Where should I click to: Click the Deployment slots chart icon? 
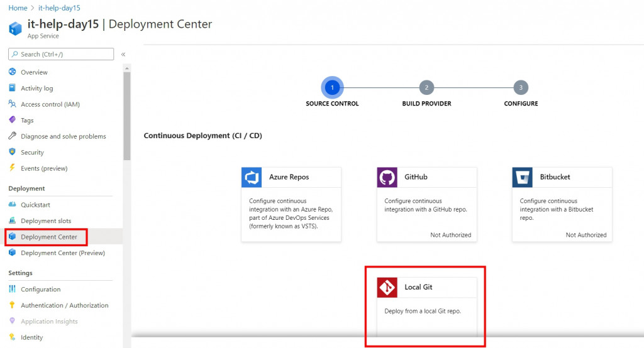(13, 220)
